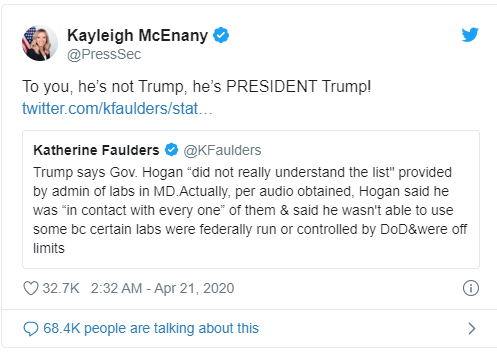Click the Katherine Faulders display name

[x=96, y=150]
